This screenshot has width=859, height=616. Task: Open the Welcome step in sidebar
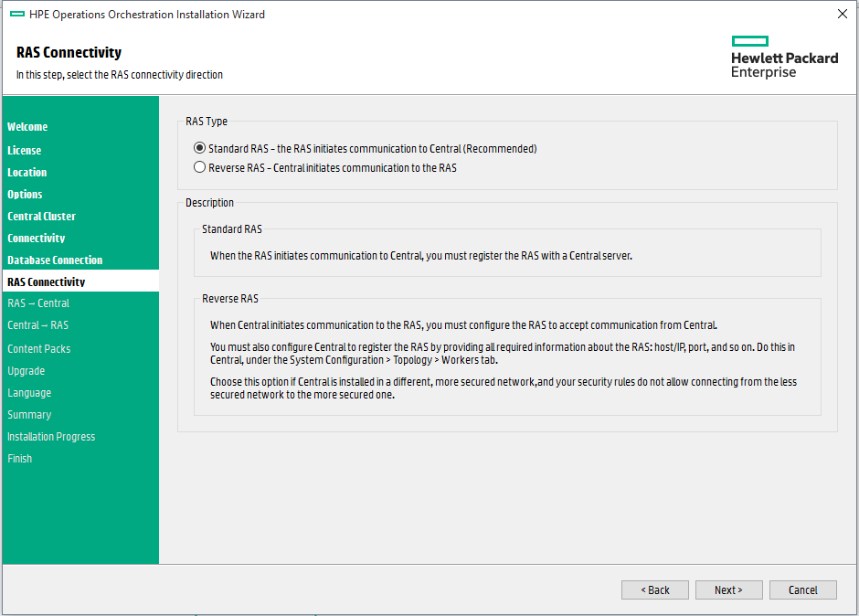(27, 127)
